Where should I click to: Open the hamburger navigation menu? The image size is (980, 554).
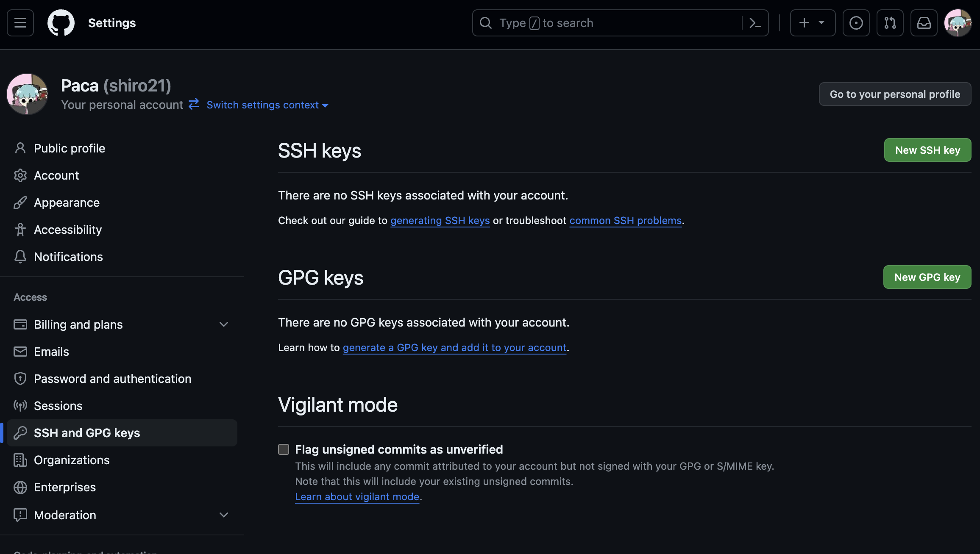click(x=20, y=23)
